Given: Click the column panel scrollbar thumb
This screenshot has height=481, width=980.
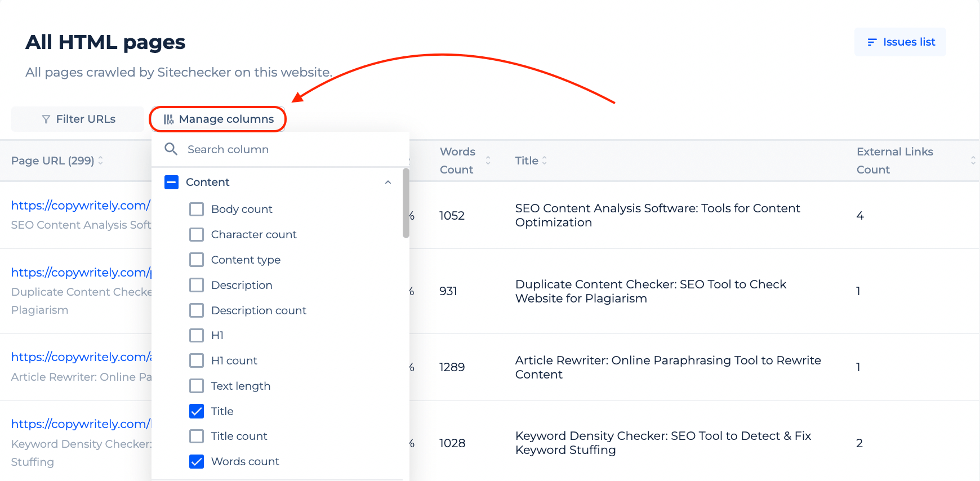Looking at the screenshot, I should click(406, 203).
